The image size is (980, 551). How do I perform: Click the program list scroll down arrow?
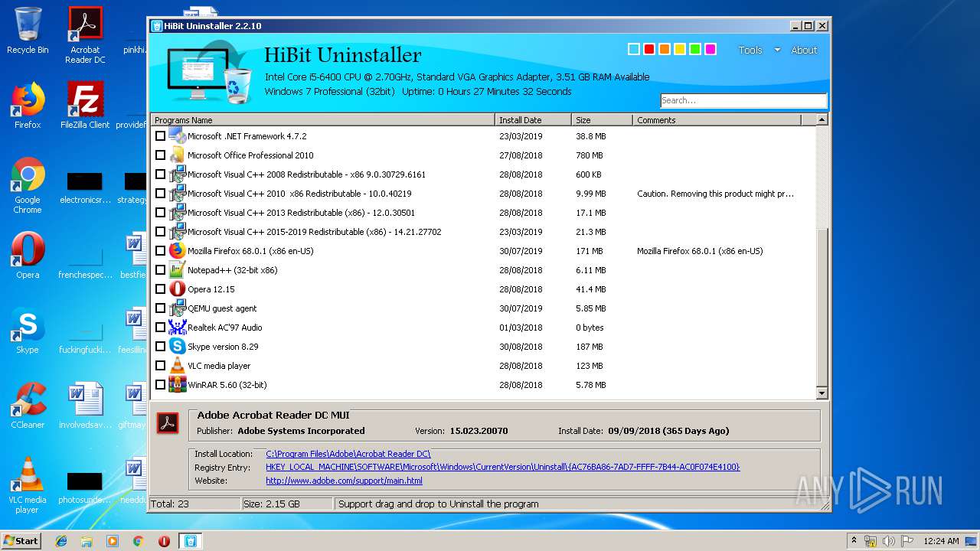[x=822, y=393]
